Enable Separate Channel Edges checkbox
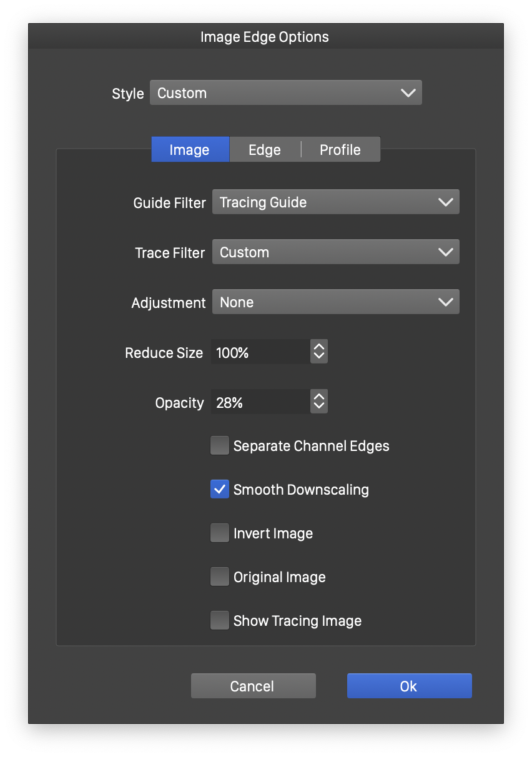Image resolution: width=532 pixels, height=757 pixels. 220,446
